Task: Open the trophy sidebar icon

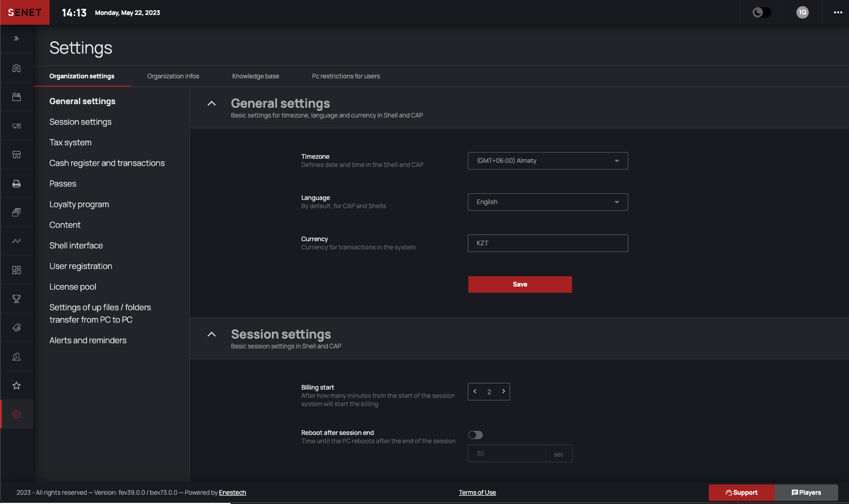Action: pos(17,299)
